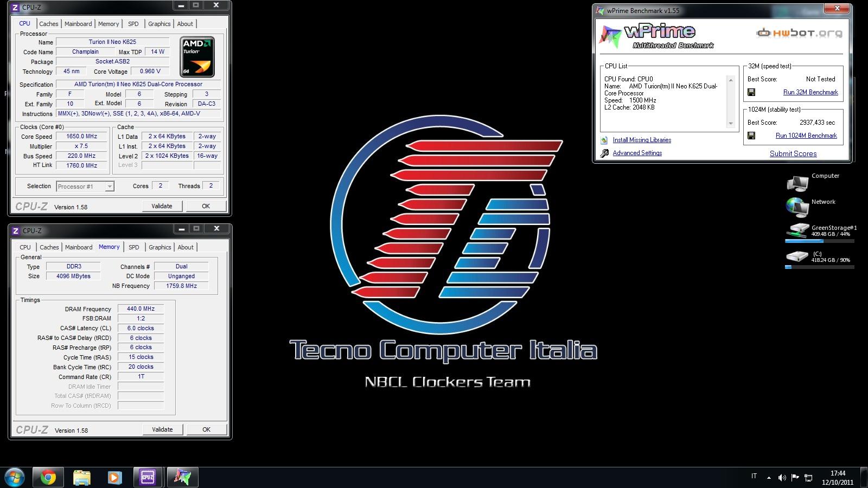This screenshot has width=868, height=488.
Task: Open the (C:) drive icon
Action: pyautogui.click(x=797, y=255)
